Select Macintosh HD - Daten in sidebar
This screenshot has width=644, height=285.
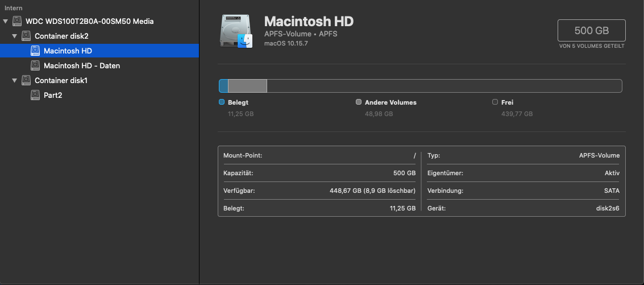81,65
